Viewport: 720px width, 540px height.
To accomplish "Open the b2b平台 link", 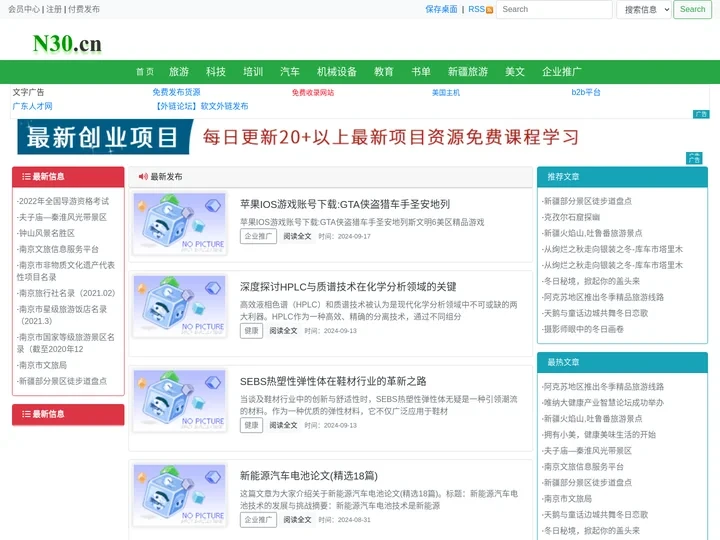I will (x=585, y=92).
